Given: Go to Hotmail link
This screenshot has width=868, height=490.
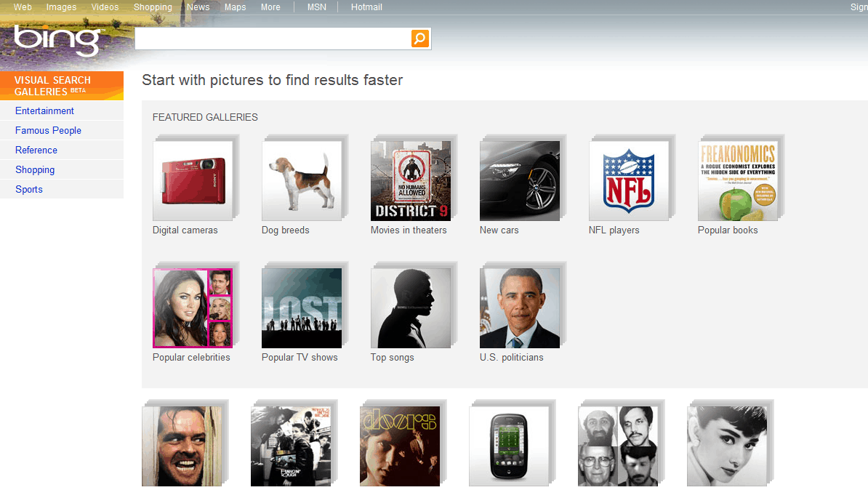Looking at the screenshot, I should [x=366, y=7].
